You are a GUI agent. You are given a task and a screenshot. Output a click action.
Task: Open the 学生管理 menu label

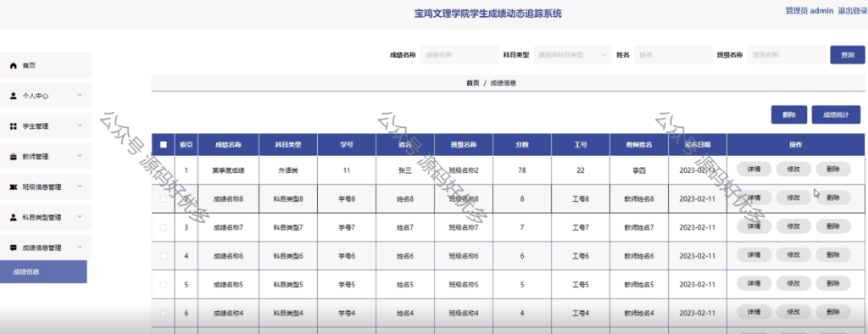pyautogui.click(x=35, y=127)
